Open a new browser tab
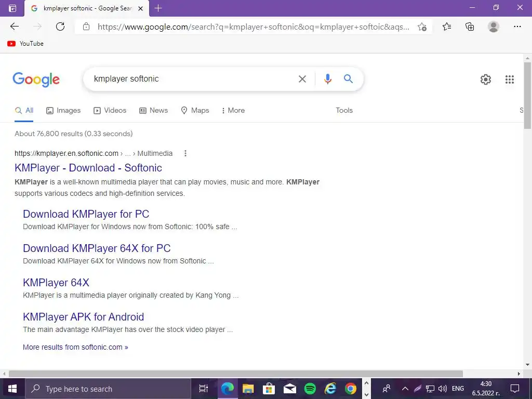 [158, 8]
